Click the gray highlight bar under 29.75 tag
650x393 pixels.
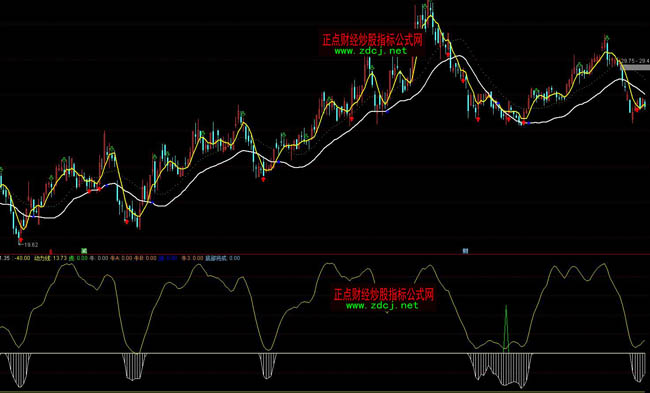pos(635,67)
